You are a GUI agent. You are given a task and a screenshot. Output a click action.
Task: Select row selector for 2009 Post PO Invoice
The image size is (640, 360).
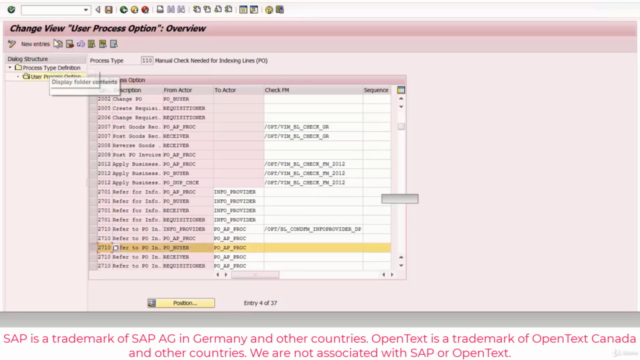pyautogui.click(x=93, y=155)
